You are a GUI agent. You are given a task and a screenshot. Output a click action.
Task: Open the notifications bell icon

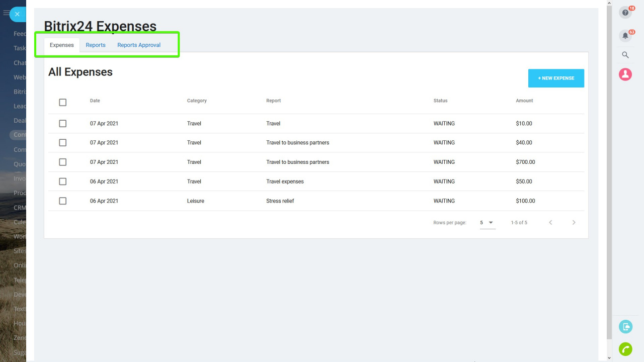[625, 36]
